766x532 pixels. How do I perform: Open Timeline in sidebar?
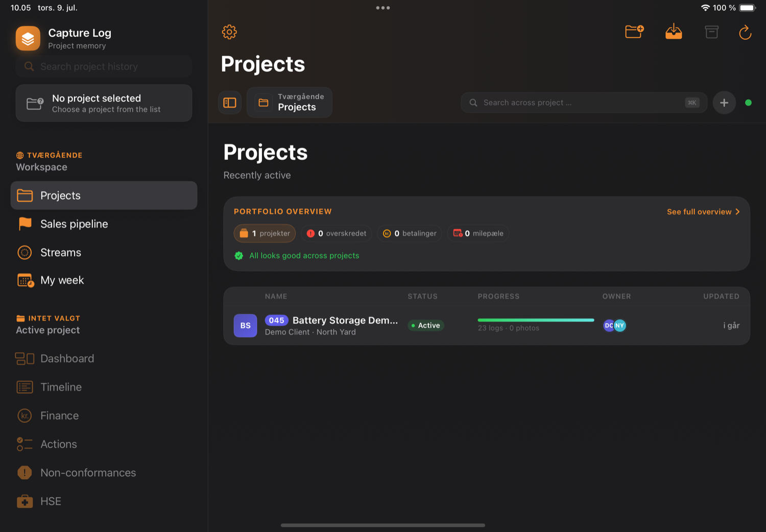(104, 387)
